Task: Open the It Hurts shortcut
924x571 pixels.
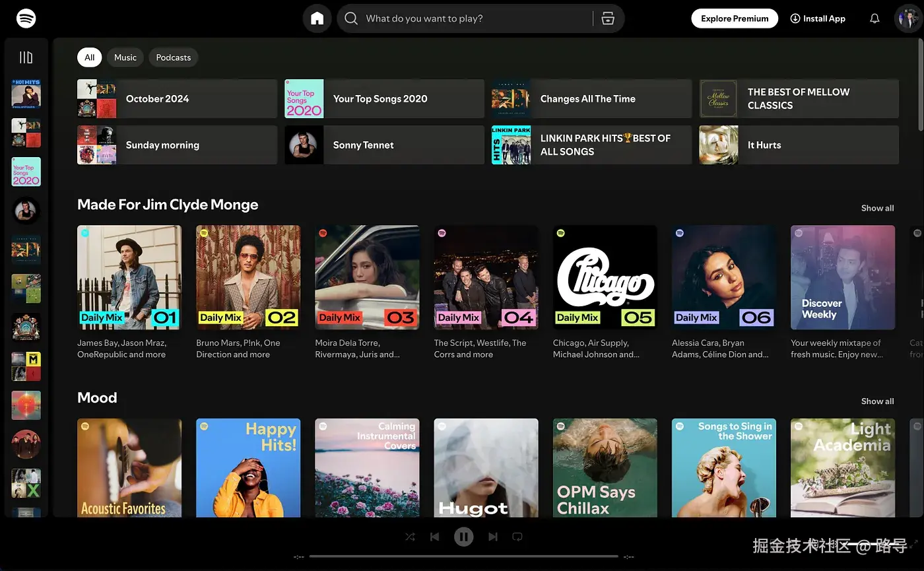Action: [x=799, y=145]
